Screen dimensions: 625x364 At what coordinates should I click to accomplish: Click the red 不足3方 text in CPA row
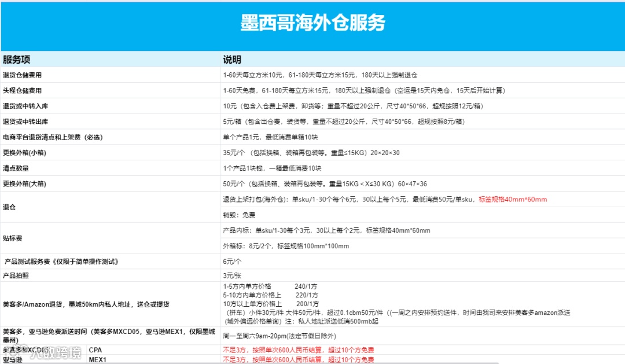pos(299,350)
